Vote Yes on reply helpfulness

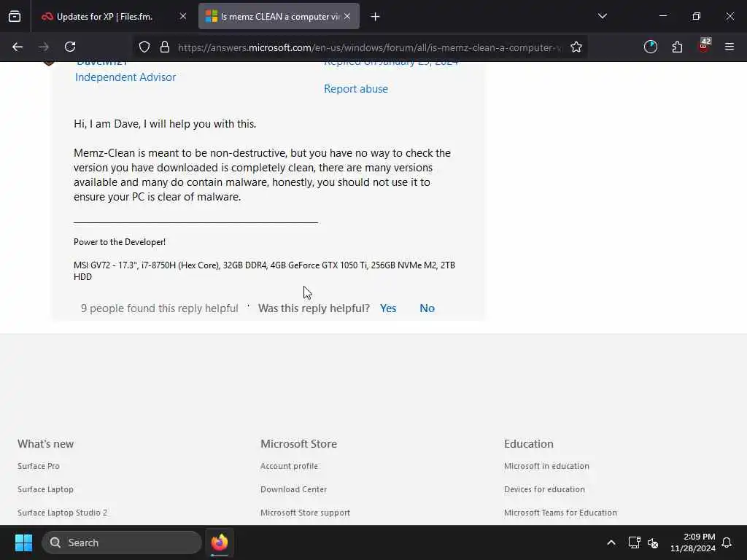[x=388, y=308]
